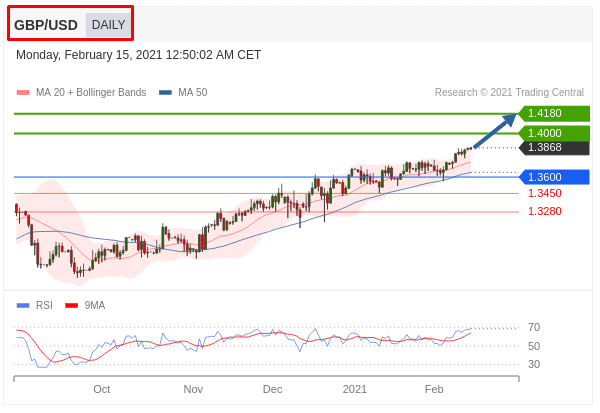Toggle the 9MA indicator legend entry
The height and width of the screenshot is (413, 600).
86,305
